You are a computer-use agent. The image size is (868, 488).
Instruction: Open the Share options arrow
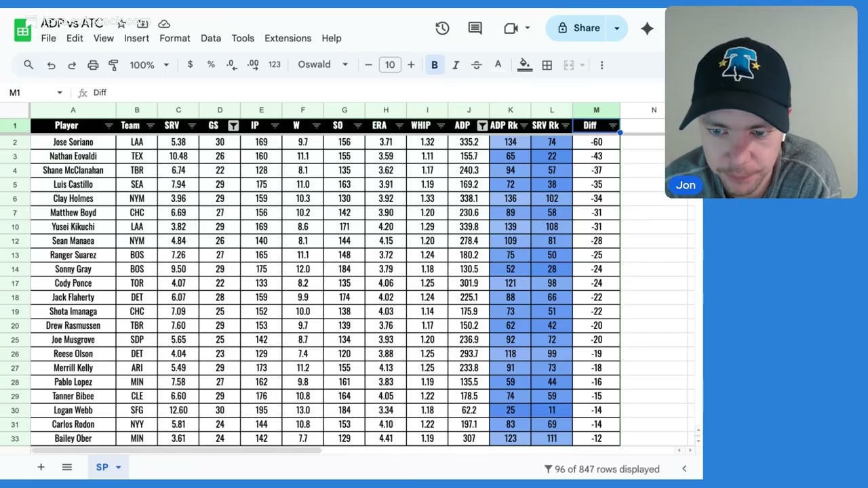pyautogui.click(x=617, y=28)
